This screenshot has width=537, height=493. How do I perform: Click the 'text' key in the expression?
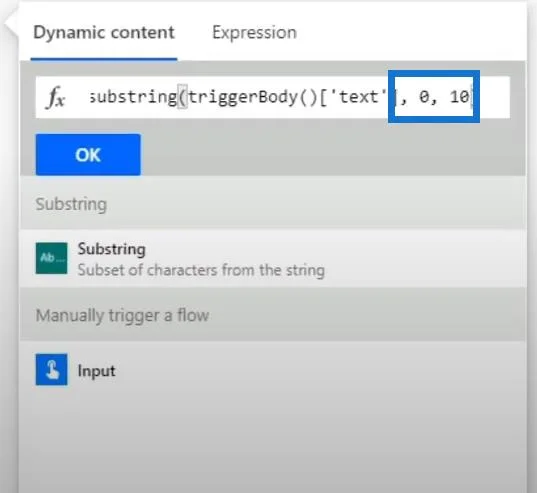[359, 97]
